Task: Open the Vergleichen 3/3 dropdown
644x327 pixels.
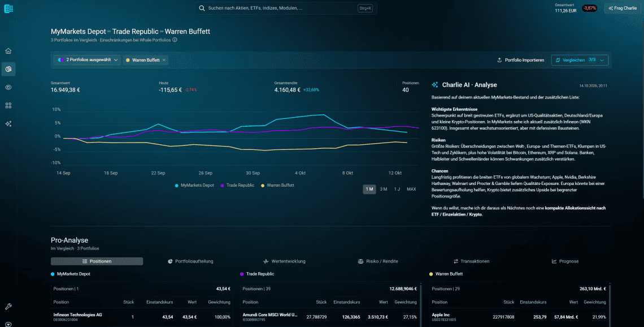Action: tap(580, 60)
